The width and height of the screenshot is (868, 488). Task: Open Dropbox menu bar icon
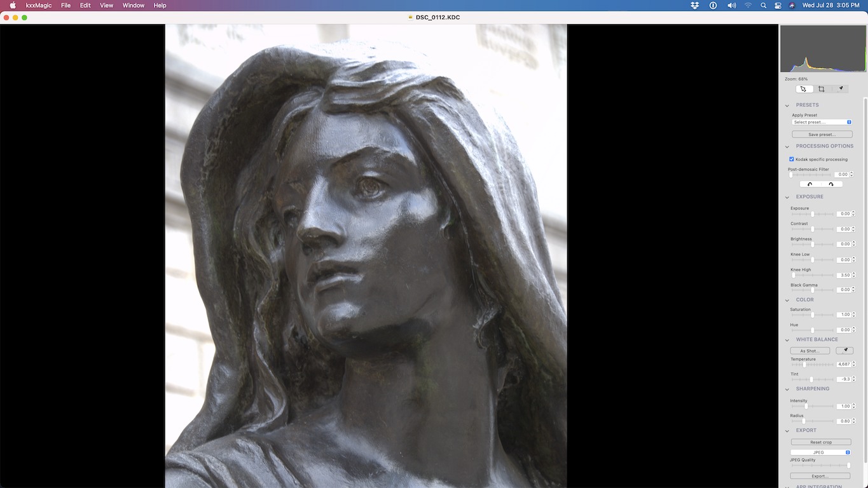click(x=694, y=5)
